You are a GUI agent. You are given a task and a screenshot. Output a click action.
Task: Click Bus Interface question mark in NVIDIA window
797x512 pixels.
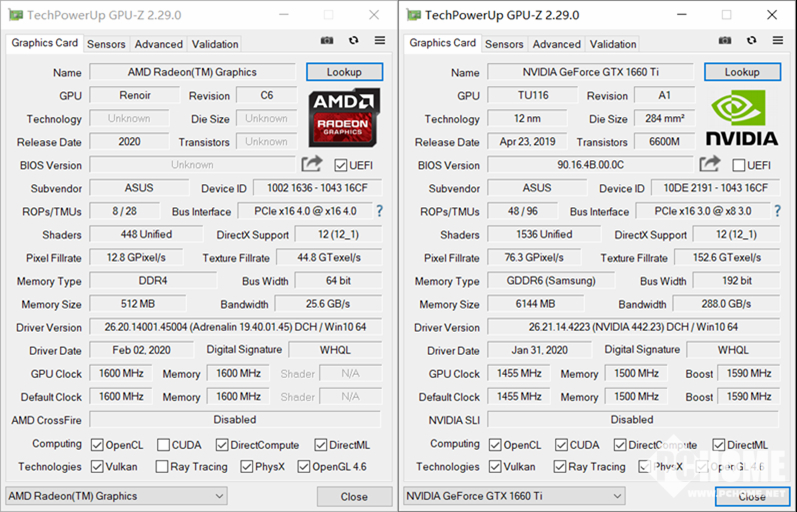coord(777,211)
